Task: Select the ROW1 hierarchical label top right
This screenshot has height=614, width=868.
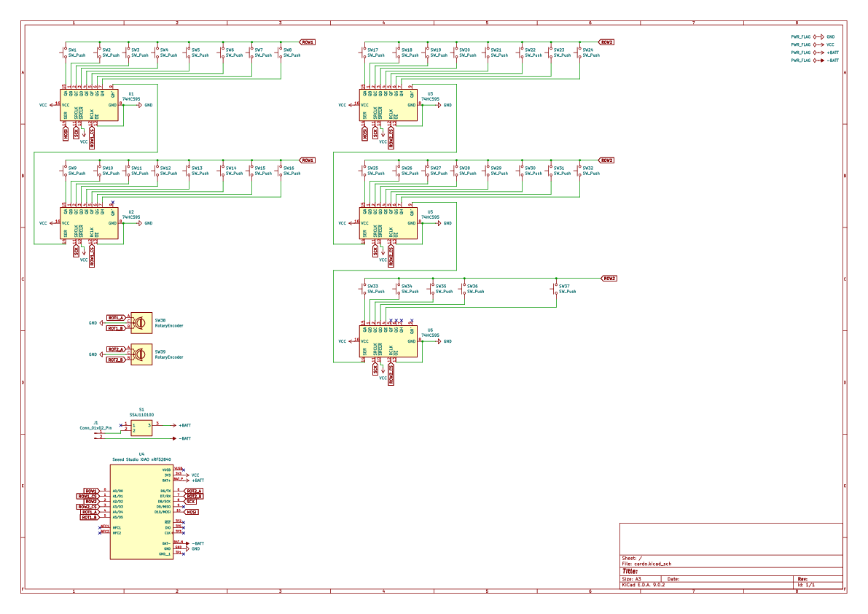Action: [x=307, y=42]
